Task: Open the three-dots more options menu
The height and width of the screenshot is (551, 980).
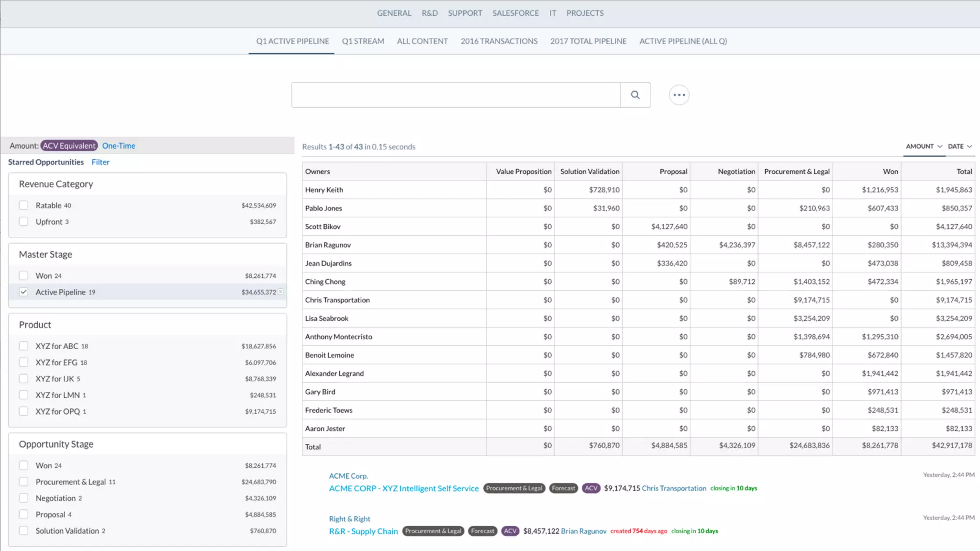Action: click(x=679, y=95)
